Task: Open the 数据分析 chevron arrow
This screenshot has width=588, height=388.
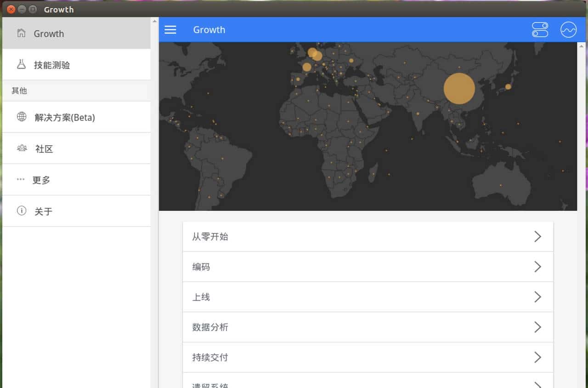Action: click(x=537, y=327)
